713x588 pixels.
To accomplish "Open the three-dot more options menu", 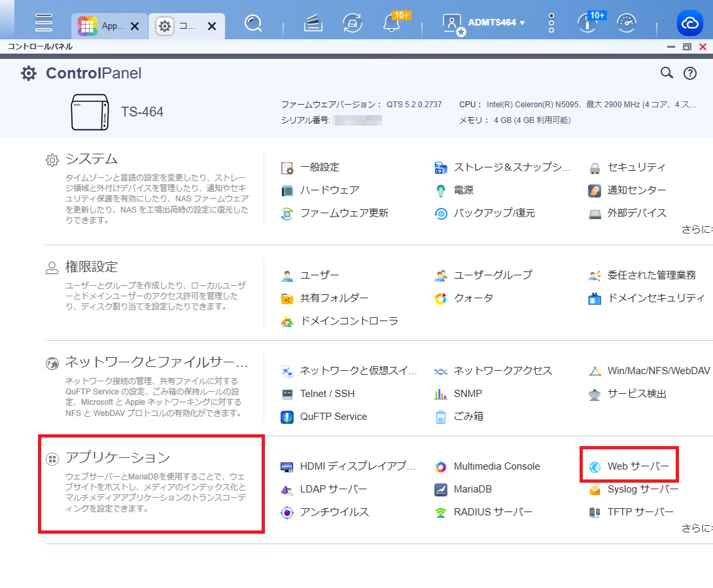I will click(551, 23).
